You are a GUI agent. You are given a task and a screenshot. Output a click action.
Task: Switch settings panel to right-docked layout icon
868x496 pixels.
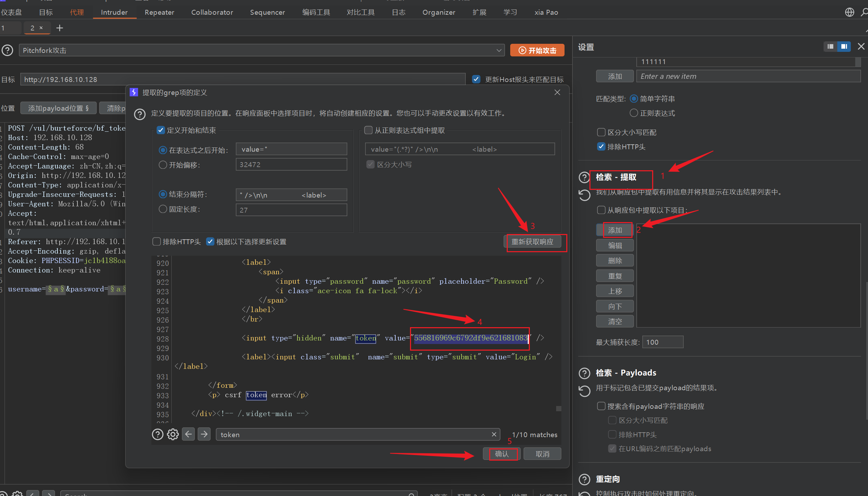(x=844, y=47)
